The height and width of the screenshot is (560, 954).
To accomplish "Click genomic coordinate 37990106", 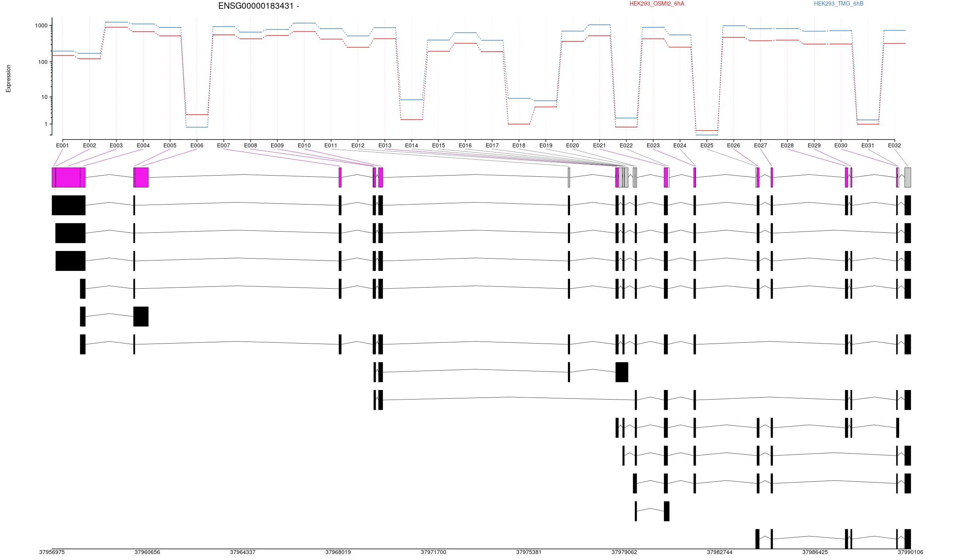I will [x=910, y=552].
